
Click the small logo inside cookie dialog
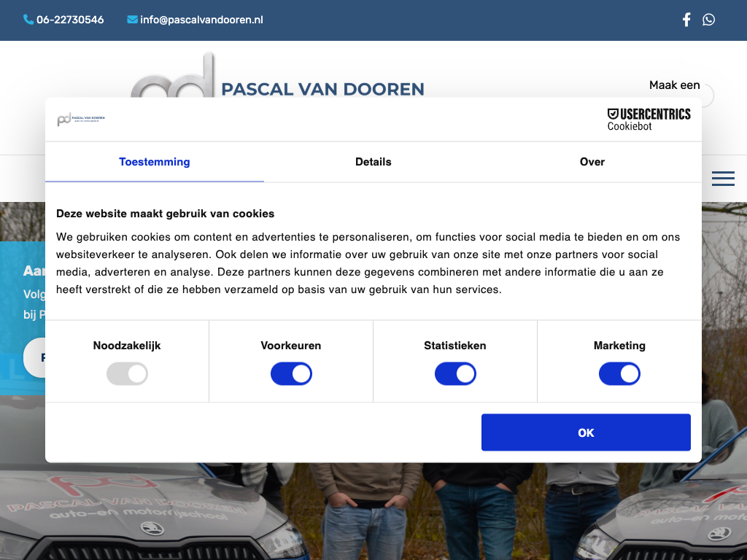click(x=81, y=119)
